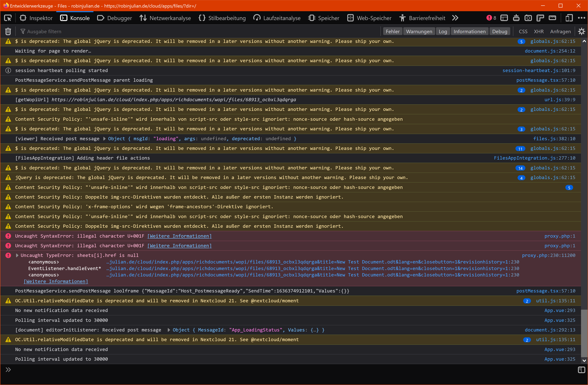Click the trash icon to clear console
Image resolution: width=588 pixels, height=385 pixels.
point(8,31)
